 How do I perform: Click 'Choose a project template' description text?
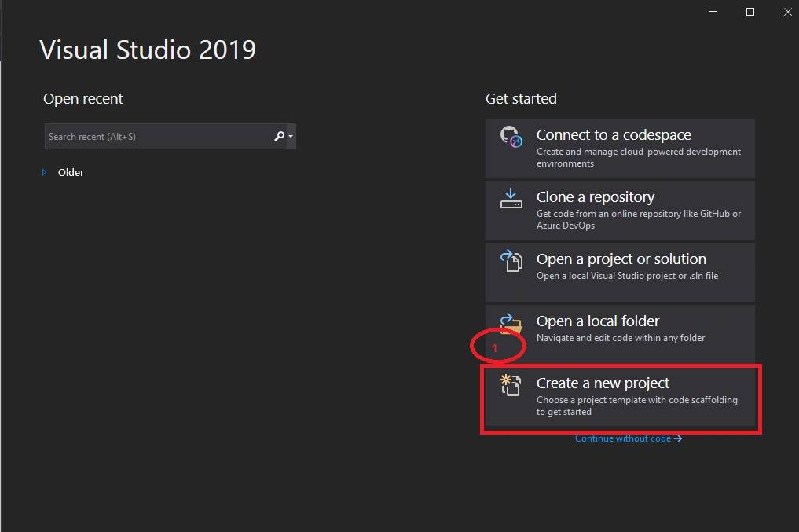tap(637, 405)
